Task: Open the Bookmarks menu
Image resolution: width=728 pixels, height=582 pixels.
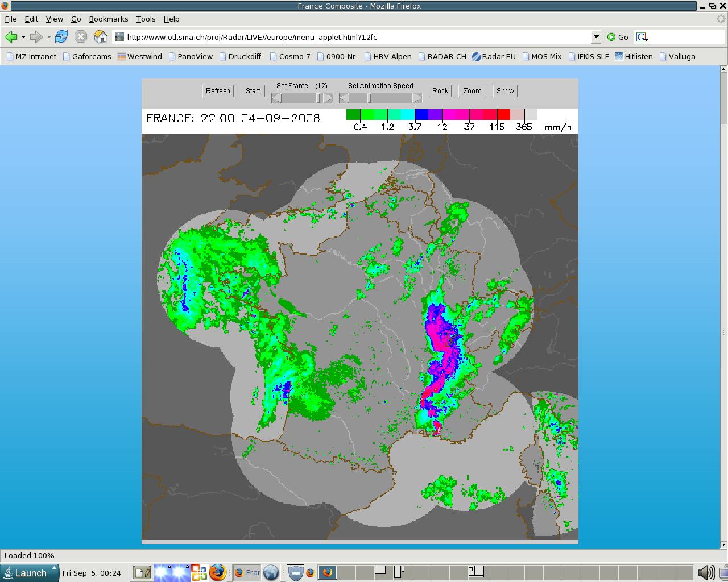Action: 108,19
